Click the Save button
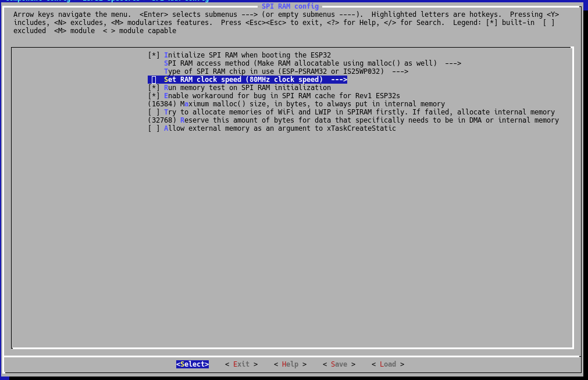The image size is (588, 380). tap(339, 364)
